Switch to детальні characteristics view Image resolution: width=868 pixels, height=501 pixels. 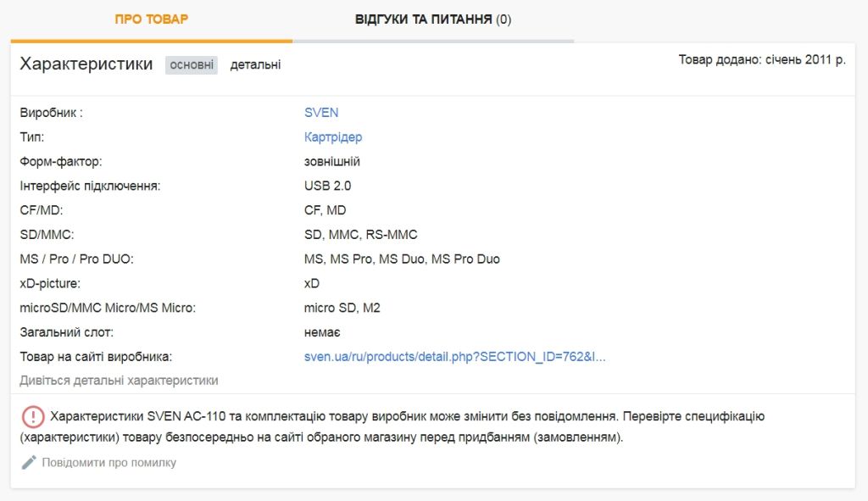[255, 64]
